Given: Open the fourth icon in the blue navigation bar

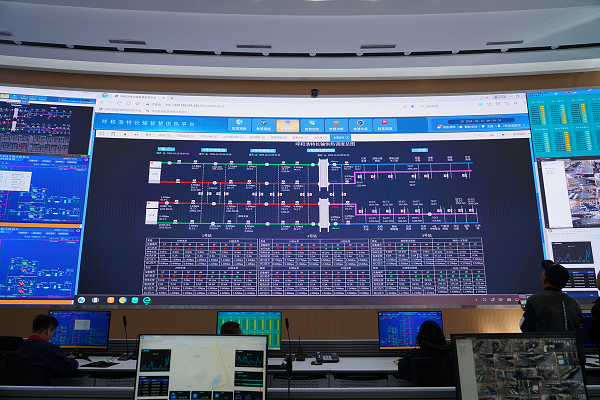Looking at the screenshot, I should point(312,125).
